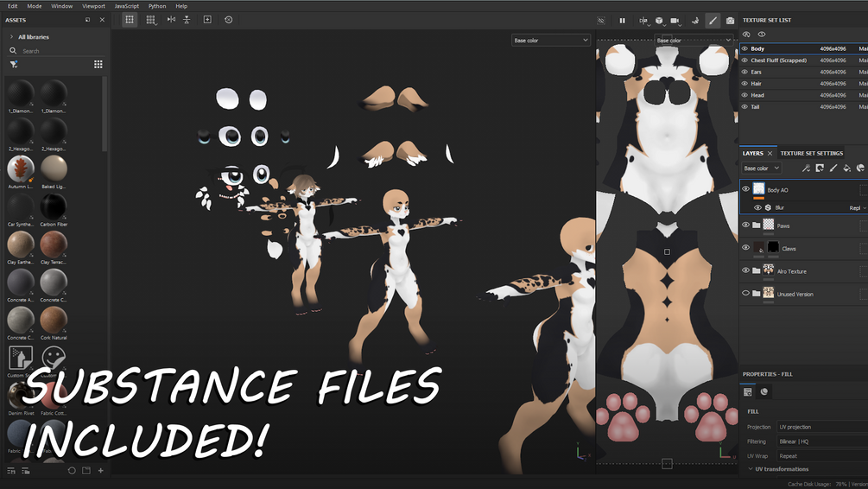Hide the Body AO layer
This screenshot has width=868, height=489.
coord(745,189)
